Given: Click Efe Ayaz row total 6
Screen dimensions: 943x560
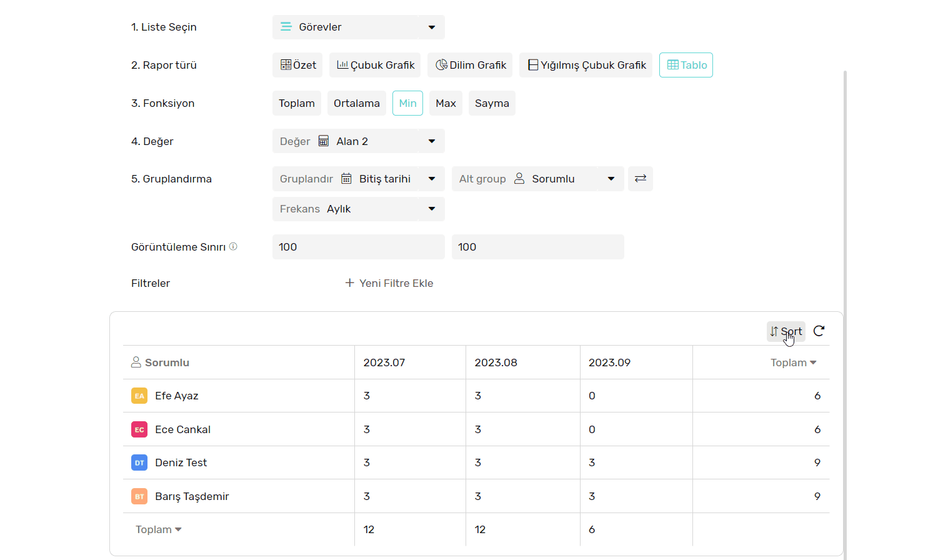Looking at the screenshot, I should 817,396.
